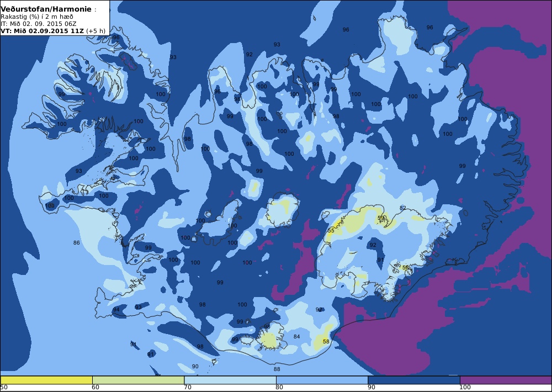Click the purple above-100 legend swatch
Viewport: 552px width, 392px height.
coord(506,380)
